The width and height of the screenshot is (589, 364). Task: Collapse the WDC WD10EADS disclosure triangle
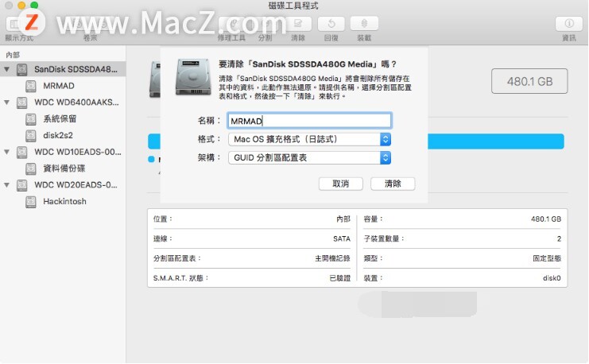point(6,152)
